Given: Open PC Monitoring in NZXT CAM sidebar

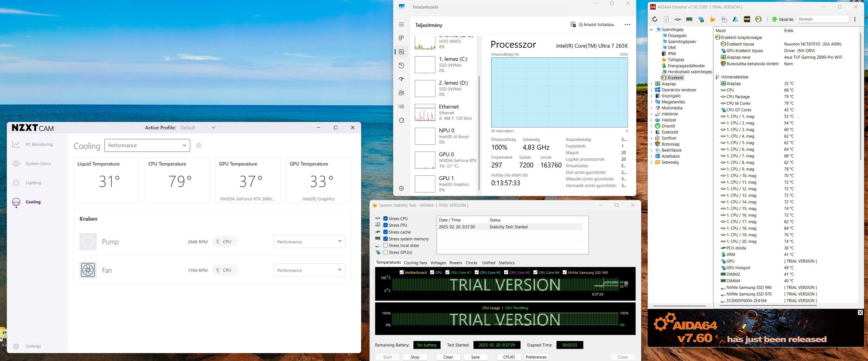Looking at the screenshot, I should tap(33, 144).
